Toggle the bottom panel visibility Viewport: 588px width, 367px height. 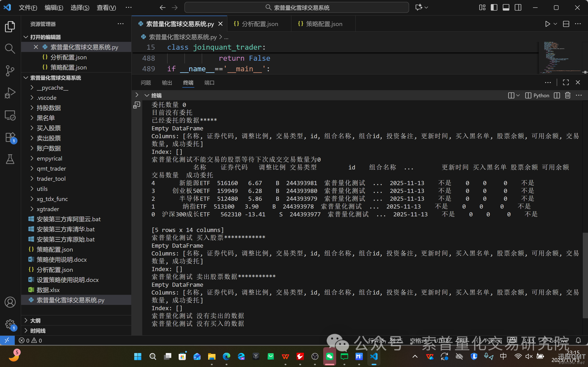506,8
